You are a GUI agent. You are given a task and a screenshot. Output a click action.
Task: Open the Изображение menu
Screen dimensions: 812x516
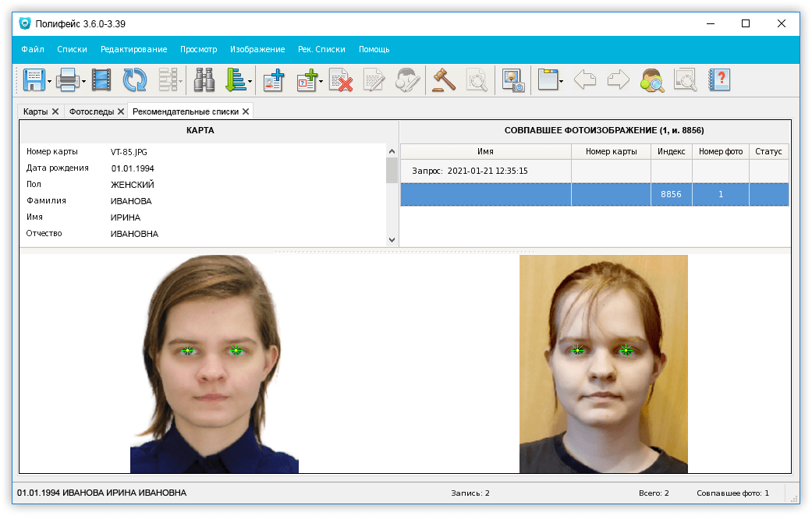pos(257,49)
